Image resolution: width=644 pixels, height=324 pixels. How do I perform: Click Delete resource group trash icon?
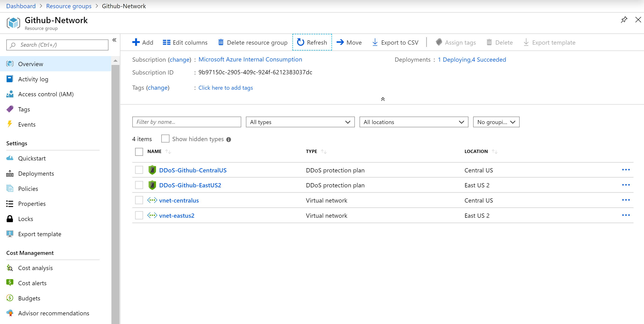pos(221,42)
